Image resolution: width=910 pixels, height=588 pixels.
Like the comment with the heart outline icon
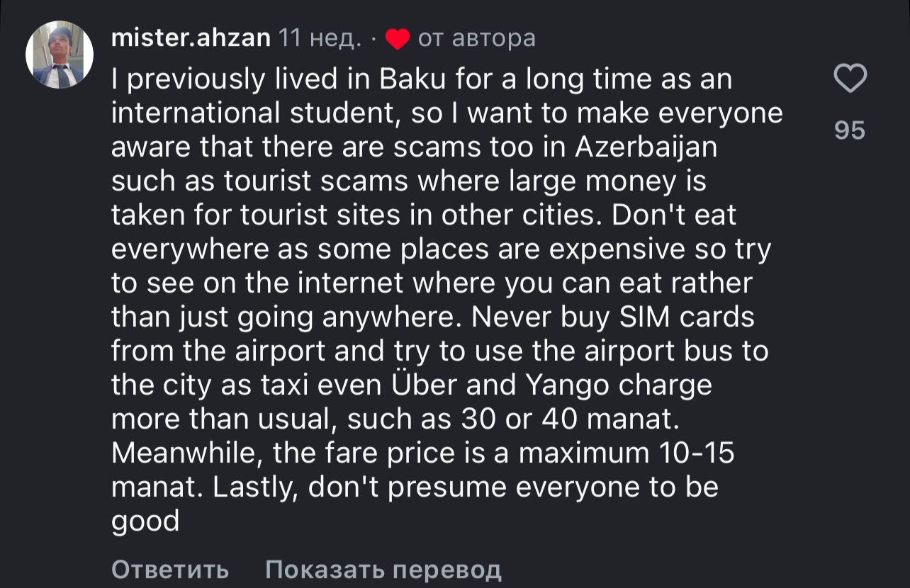pyautogui.click(x=850, y=78)
